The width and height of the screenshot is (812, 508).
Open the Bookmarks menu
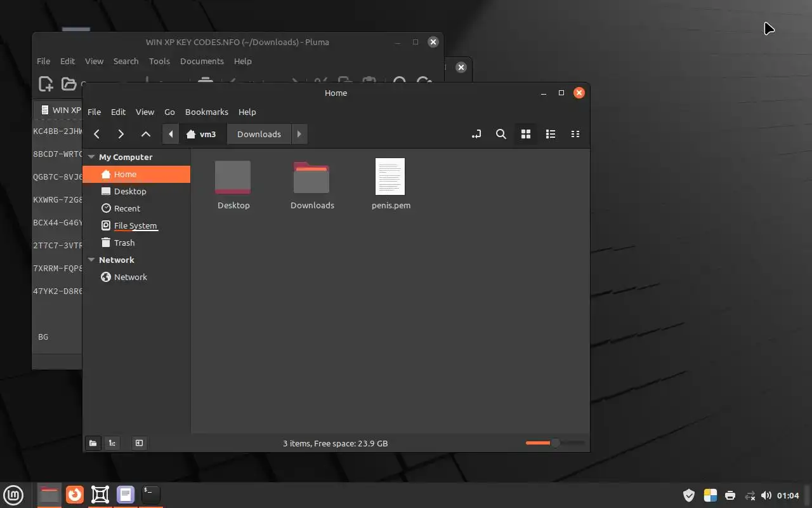[x=206, y=112]
